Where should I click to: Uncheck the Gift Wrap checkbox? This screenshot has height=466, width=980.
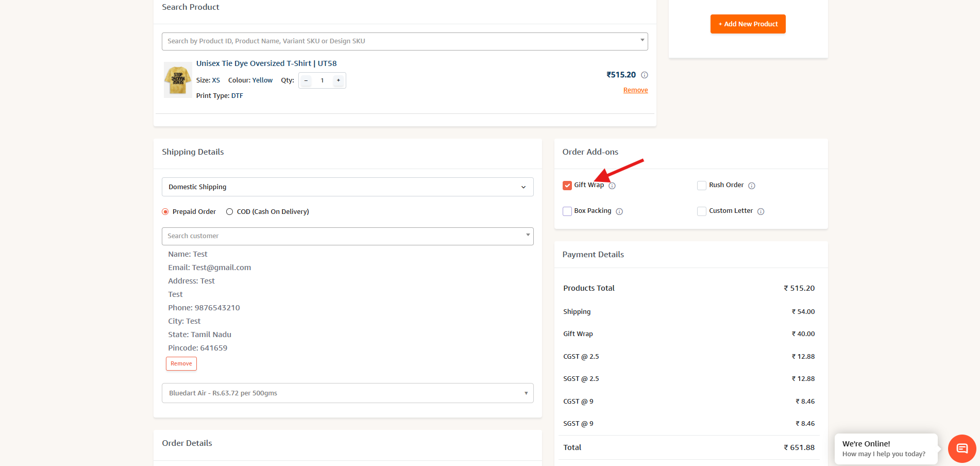coord(567,186)
